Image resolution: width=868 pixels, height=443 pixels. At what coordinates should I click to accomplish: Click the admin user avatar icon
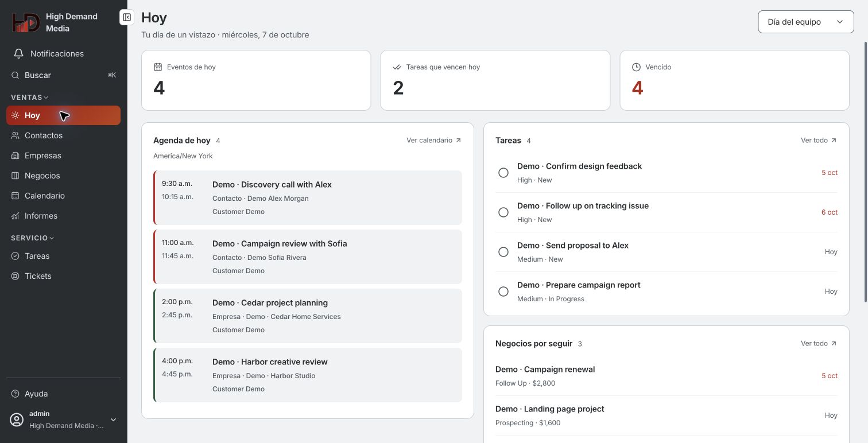(x=17, y=419)
